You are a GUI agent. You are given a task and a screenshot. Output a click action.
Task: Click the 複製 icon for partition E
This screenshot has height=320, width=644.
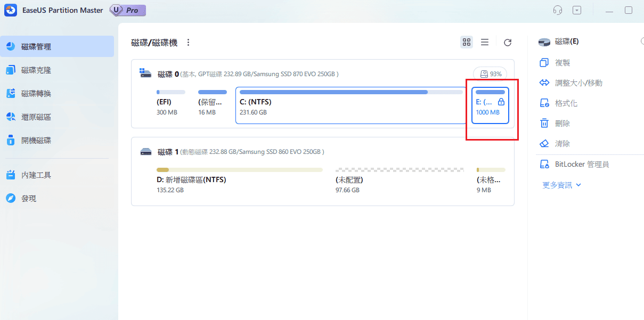(x=544, y=62)
